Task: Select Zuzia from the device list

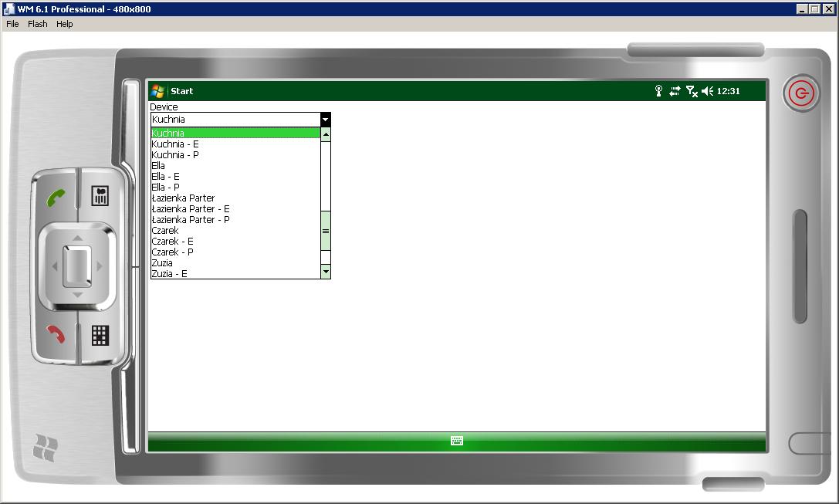Action: coord(235,262)
